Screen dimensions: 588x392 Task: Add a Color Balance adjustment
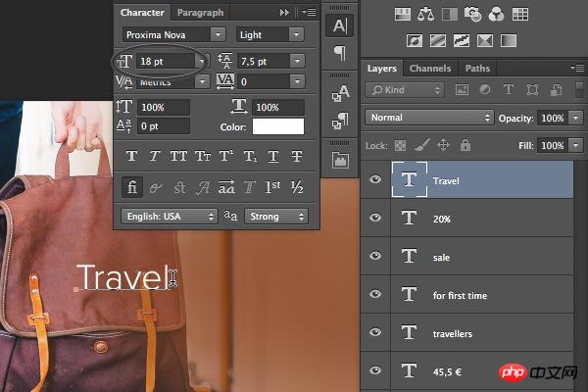click(425, 15)
